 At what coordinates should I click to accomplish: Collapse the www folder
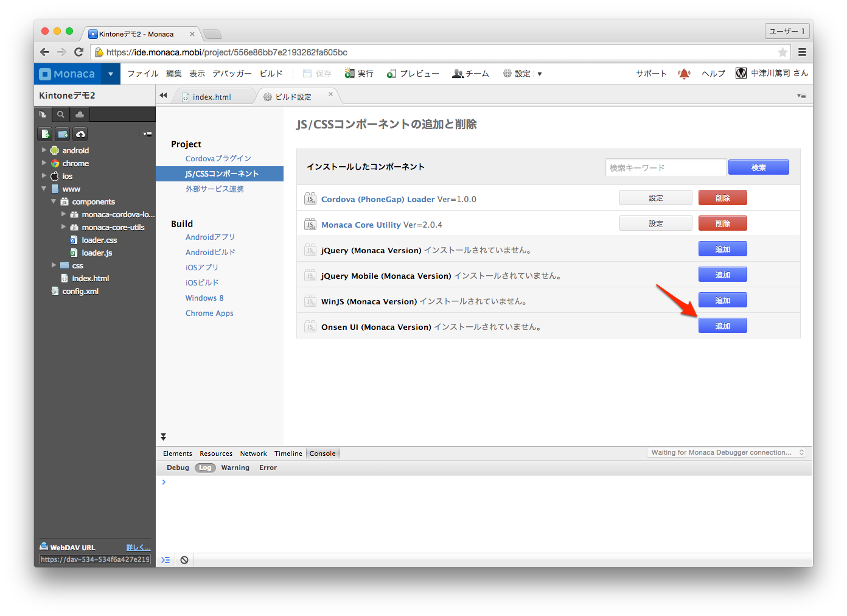tap(44, 189)
